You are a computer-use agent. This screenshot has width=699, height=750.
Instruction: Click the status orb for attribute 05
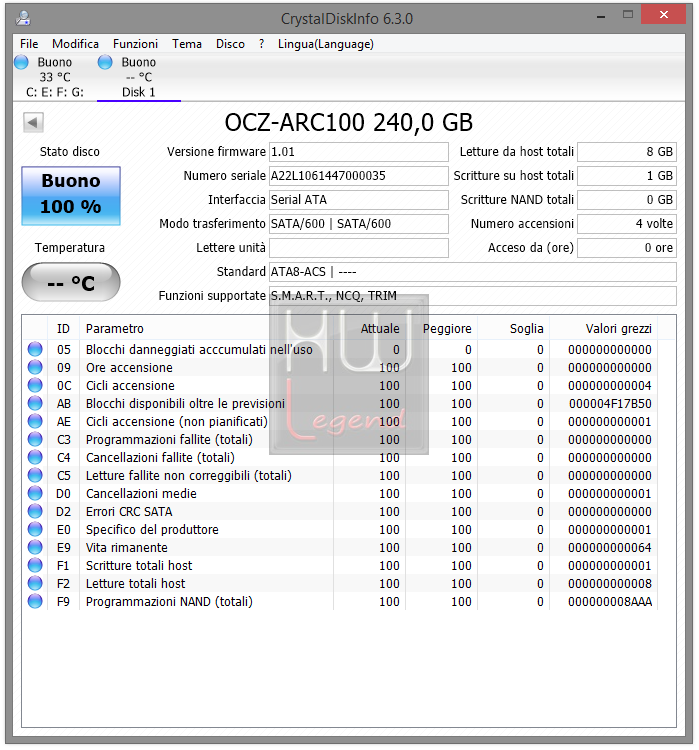[x=35, y=349]
